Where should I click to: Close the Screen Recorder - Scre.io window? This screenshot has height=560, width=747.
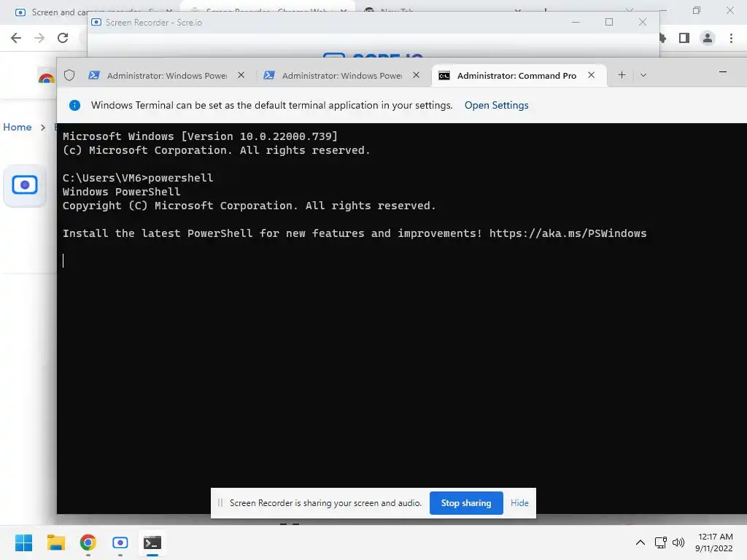pos(643,23)
